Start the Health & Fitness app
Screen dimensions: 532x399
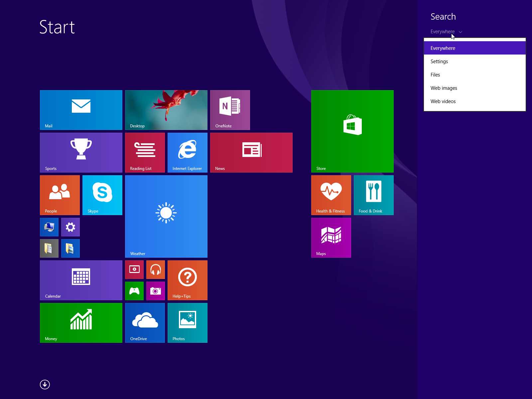tap(331, 195)
